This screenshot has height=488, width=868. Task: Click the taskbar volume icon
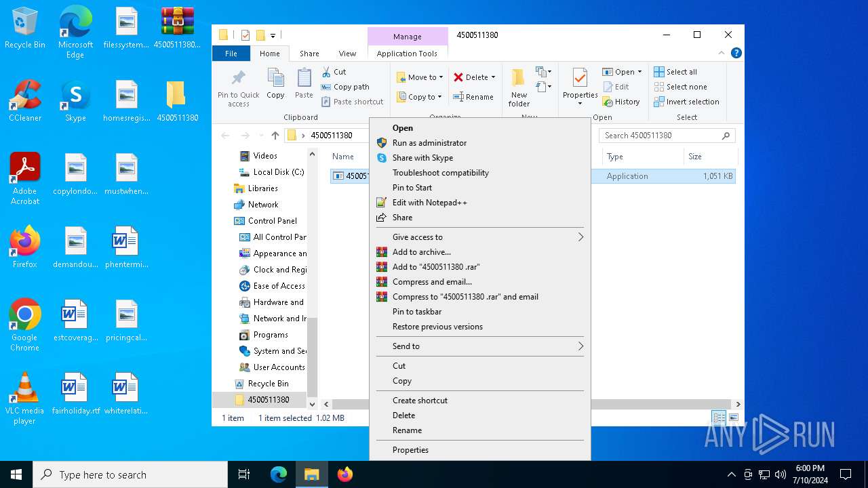781,474
